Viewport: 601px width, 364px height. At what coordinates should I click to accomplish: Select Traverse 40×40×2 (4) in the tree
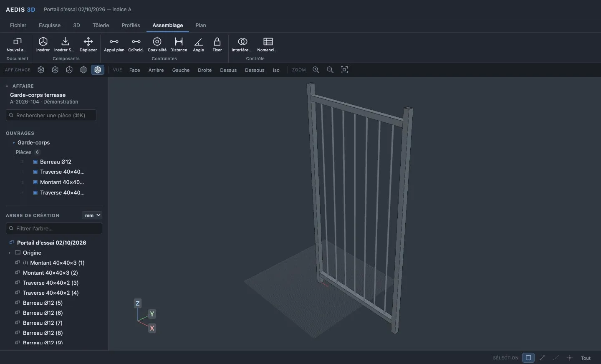tap(51, 293)
